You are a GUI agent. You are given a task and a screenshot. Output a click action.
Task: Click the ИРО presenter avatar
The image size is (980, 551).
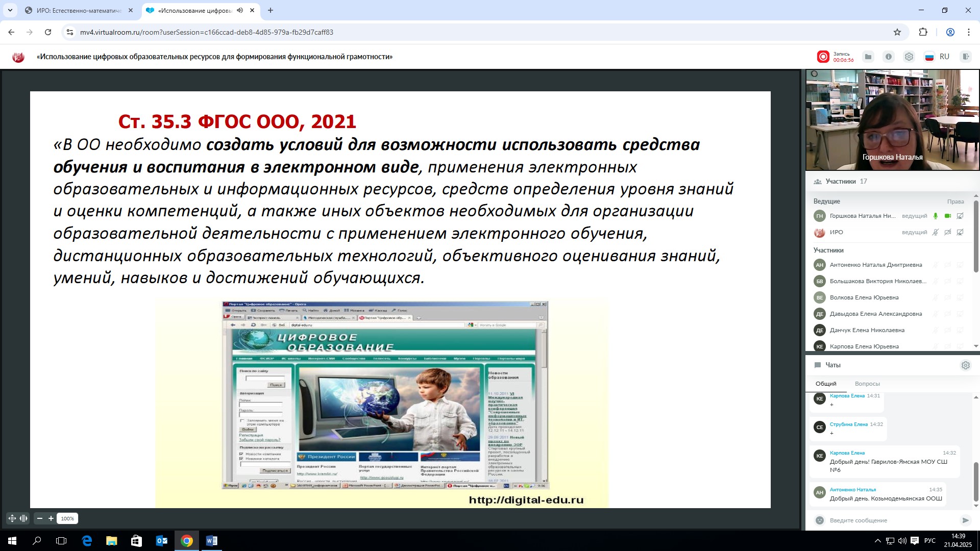pyautogui.click(x=819, y=232)
